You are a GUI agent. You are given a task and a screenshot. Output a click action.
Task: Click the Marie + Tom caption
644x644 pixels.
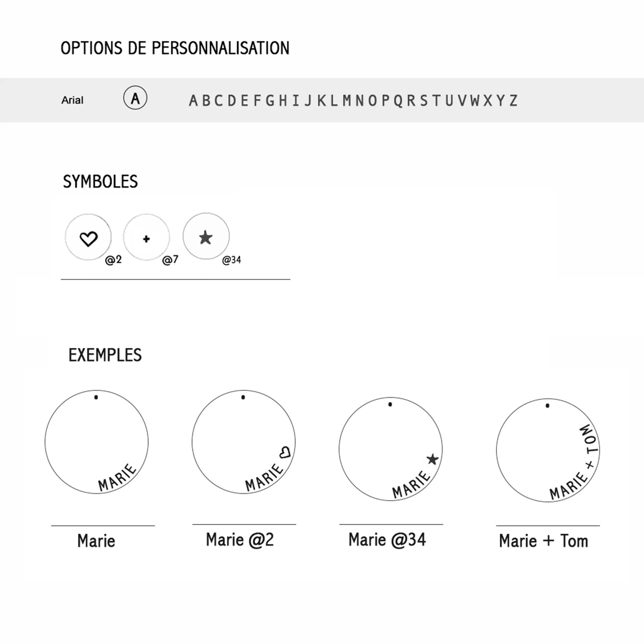[x=544, y=541]
